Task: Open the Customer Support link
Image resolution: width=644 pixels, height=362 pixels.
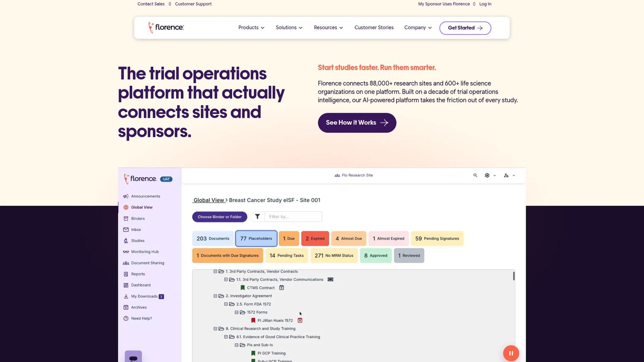Action: 193,4
